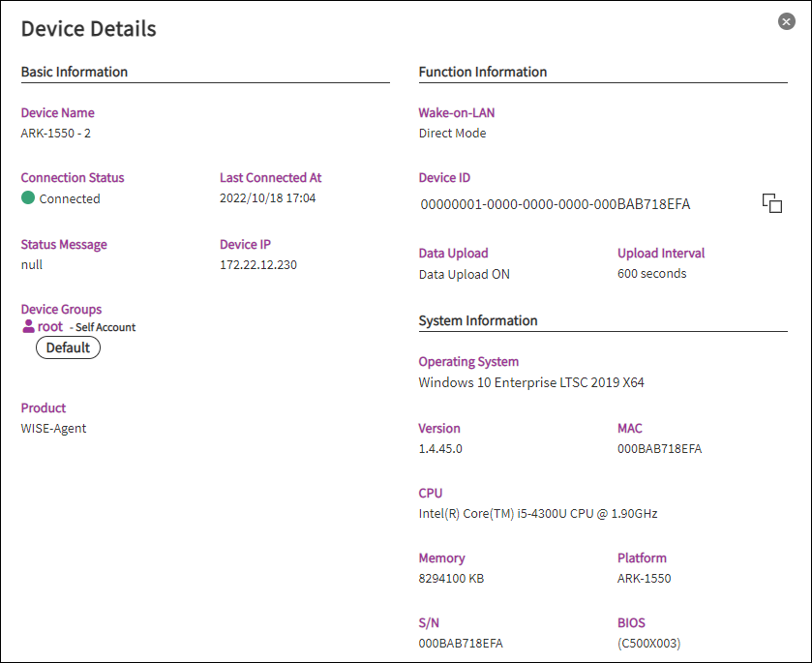Close the Device Details dialog
This screenshot has height=663, width=812.
pyautogui.click(x=787, y=22)
